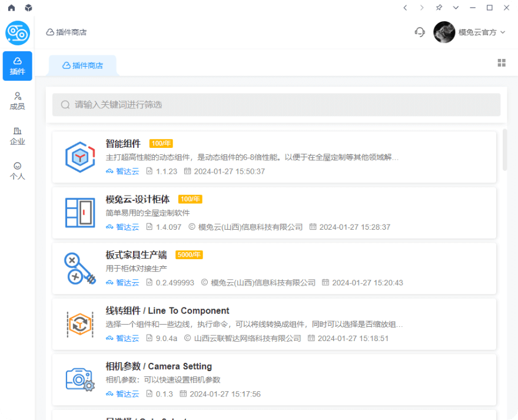The height and width of the screenshot is (420, 518).
Task: Expand the title bar chevron-down menu
Action: pos(456,8)
